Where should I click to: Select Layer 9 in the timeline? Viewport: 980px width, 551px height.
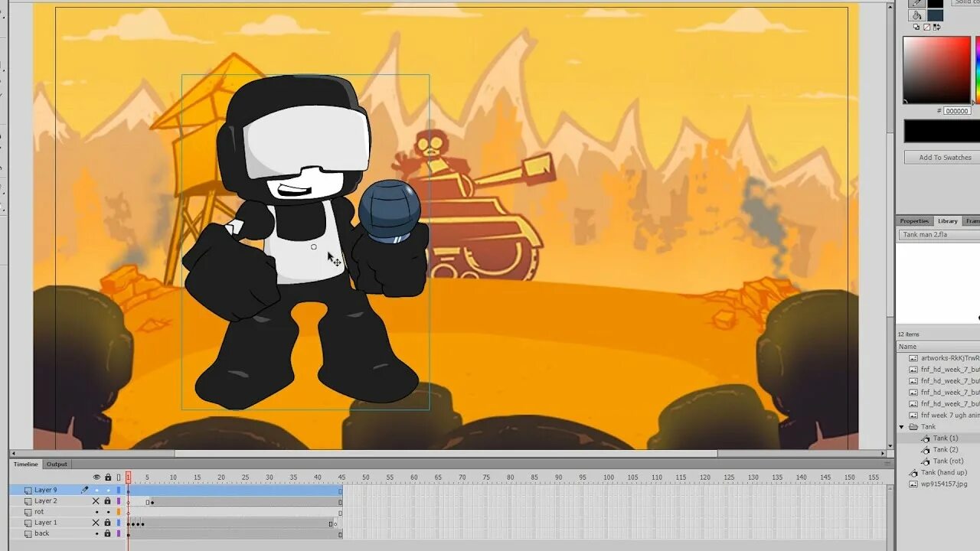point(45,490)
